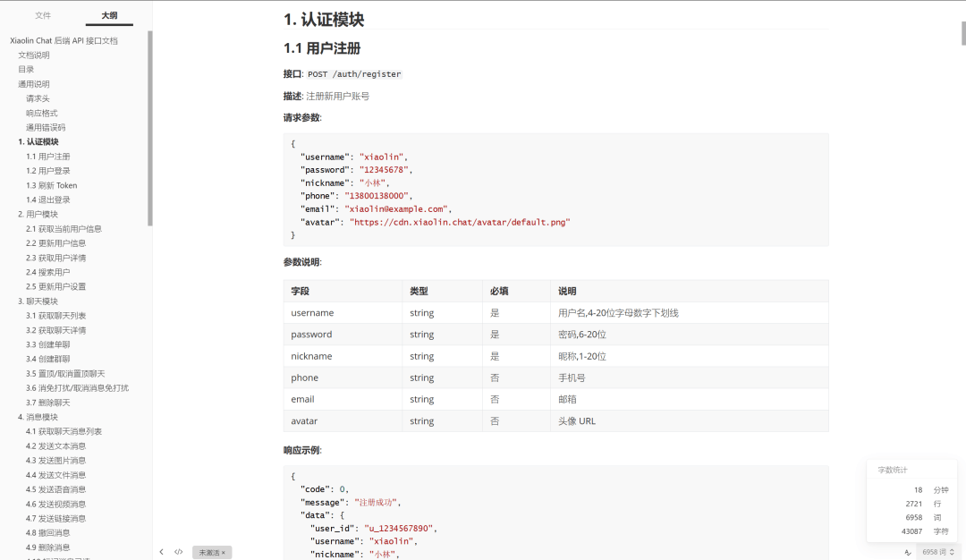The width and height of the screenshot is (966, 560).
Task: Open 1.3 刷新 Token outline item
Action: [x=51, y=185]
